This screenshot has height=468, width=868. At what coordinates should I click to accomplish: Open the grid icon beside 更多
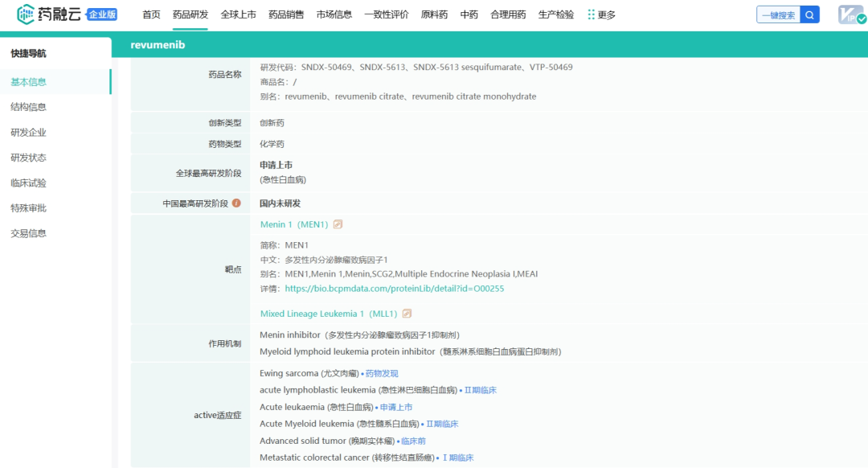pyautogui.click(x=592, y=14)
